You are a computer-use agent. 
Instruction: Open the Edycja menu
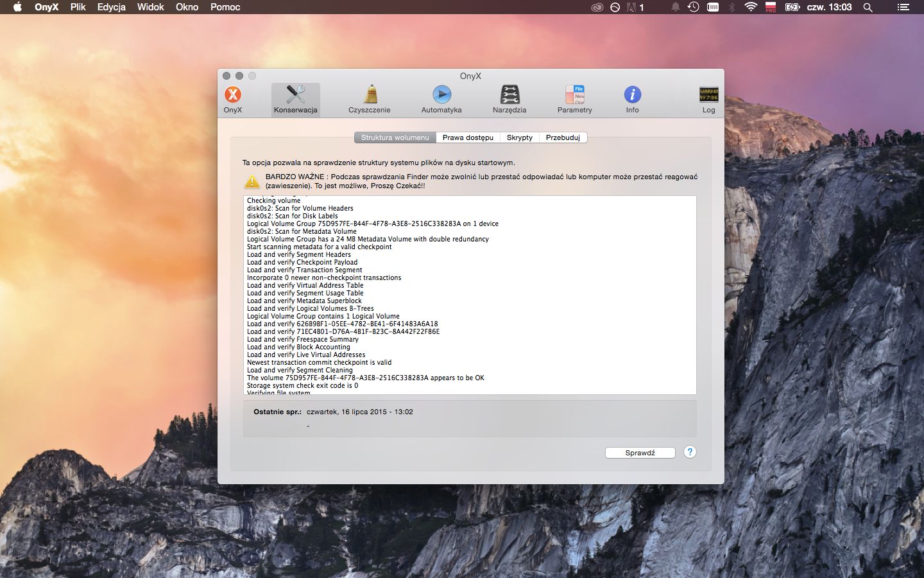pyautogui.click(x=111, y=7)
